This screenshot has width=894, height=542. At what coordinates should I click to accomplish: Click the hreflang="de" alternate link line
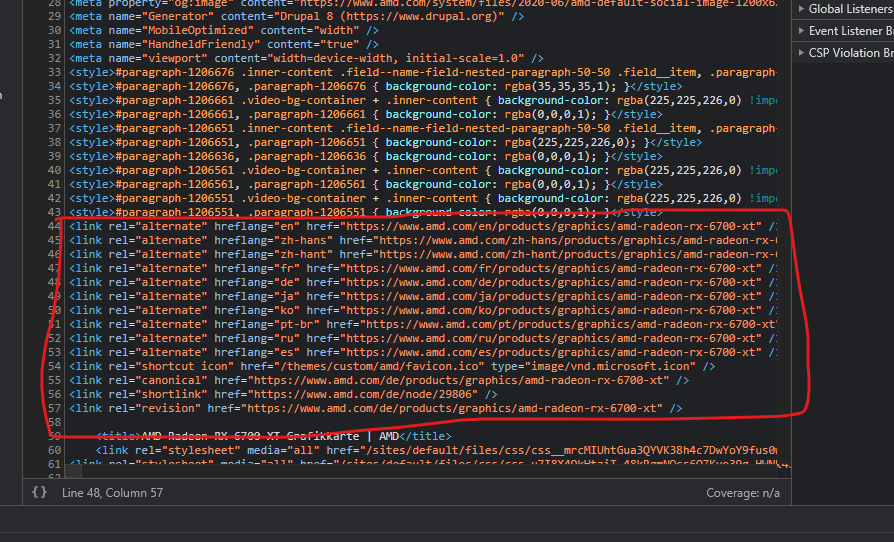tap(422, 282)
